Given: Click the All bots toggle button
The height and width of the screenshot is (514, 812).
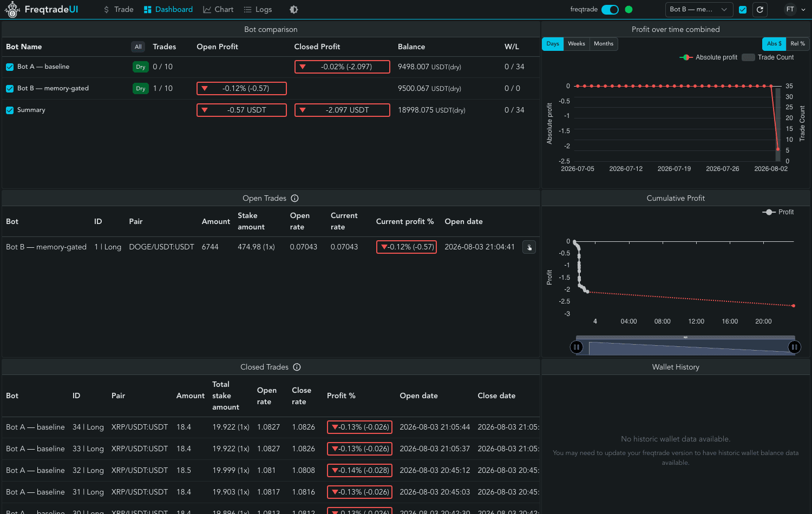Looking at the screenshot, I should (x=138, y=47).
